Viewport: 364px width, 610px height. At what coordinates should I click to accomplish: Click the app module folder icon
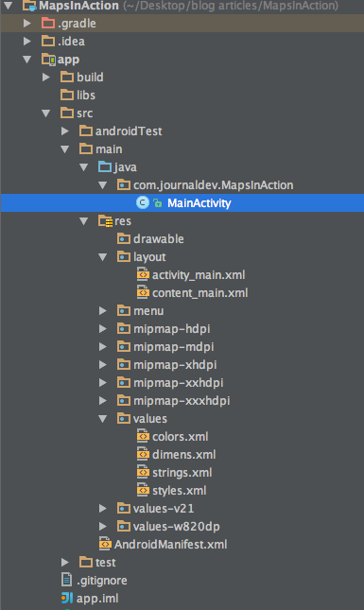[48, 60]
